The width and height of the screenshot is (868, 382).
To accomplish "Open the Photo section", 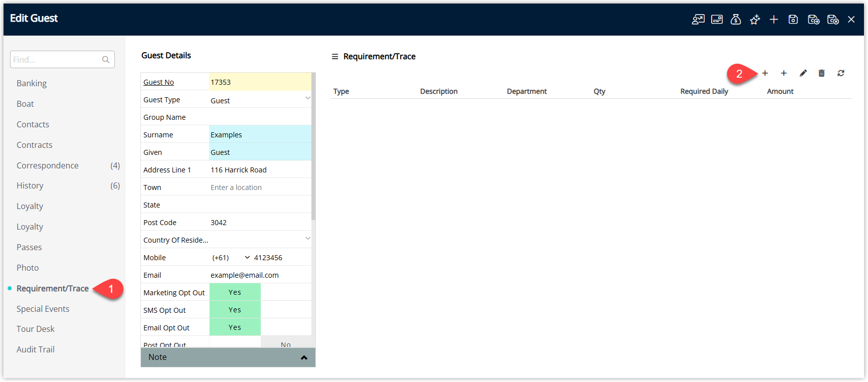I will pos(28,268).
